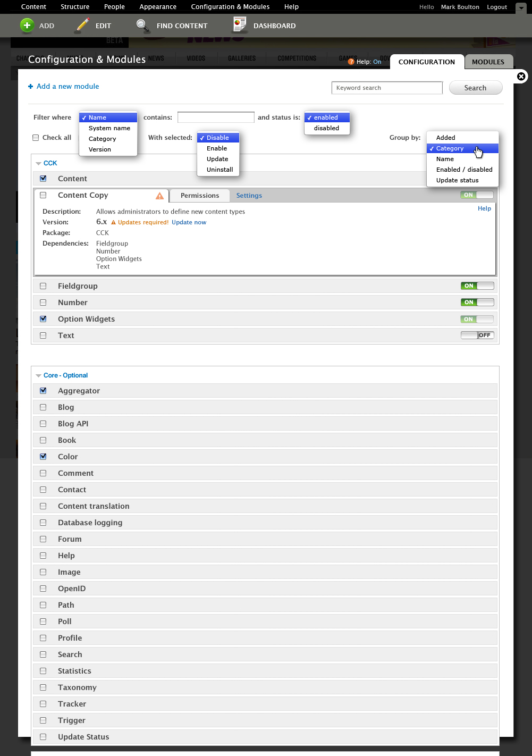The image size is (532, 756).
Task: Toggle the Number ON switch
Action: (x=477, y=302)
